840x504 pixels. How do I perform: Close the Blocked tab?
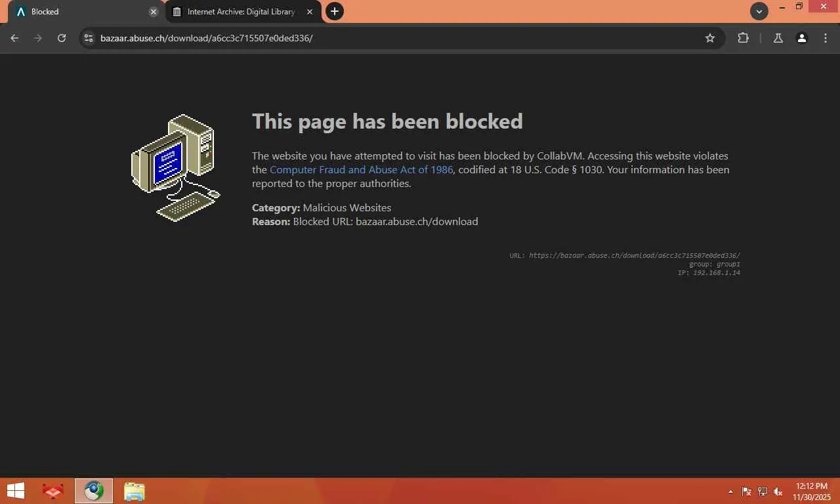point(154,12)
